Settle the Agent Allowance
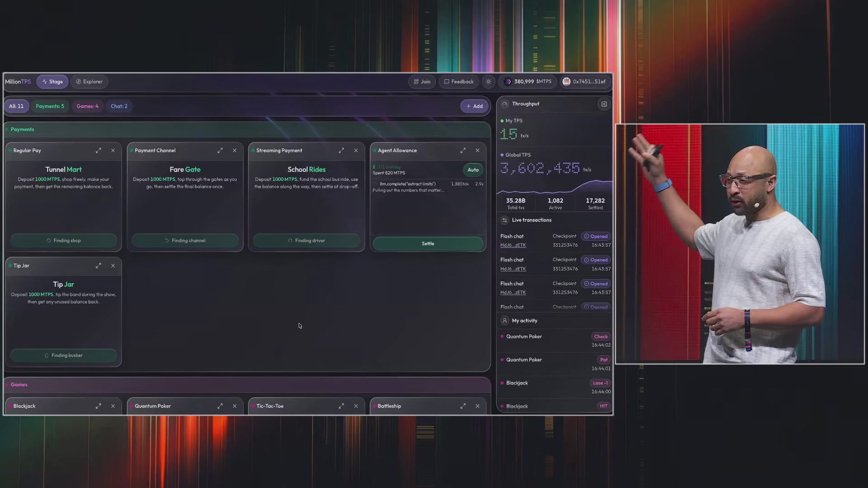Image resolution: width=868 pixels, height=488 pixels. (x=428, y=244)
